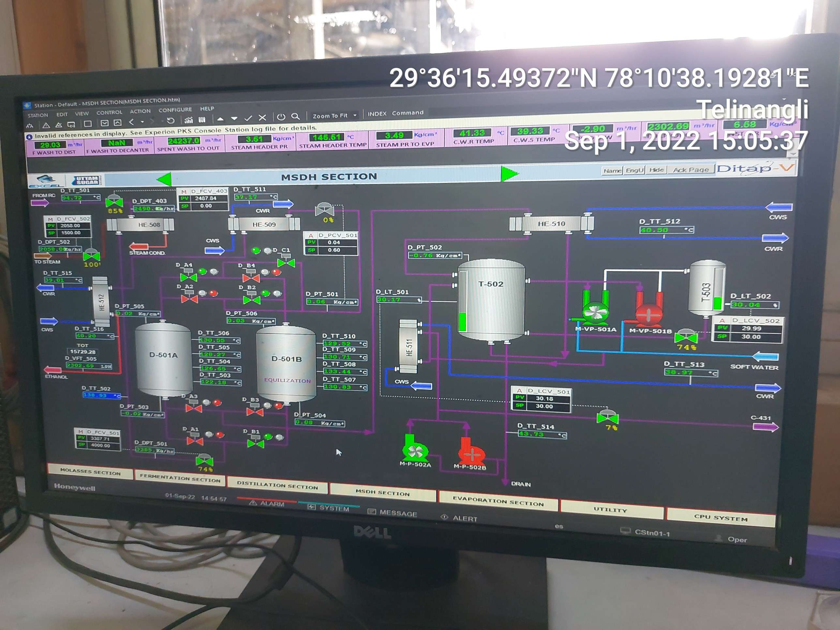Click the raise value up-arrow icon
This screenshot has height=630, width=840.
coord(220,119)
